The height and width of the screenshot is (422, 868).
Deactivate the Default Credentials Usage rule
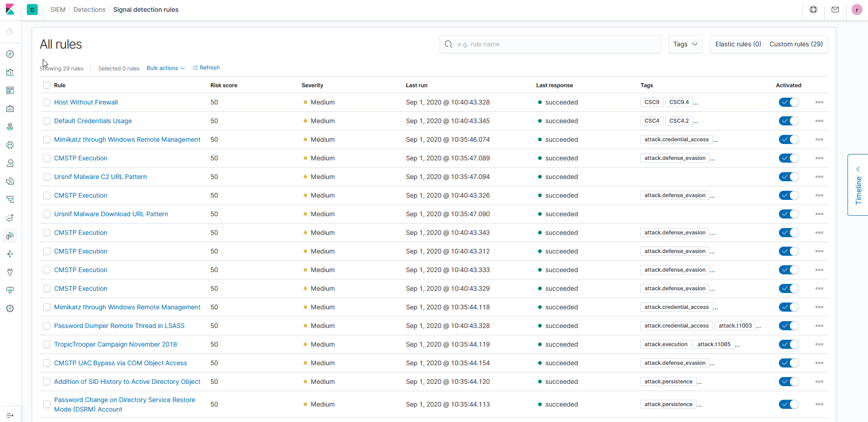coord(788,121)
